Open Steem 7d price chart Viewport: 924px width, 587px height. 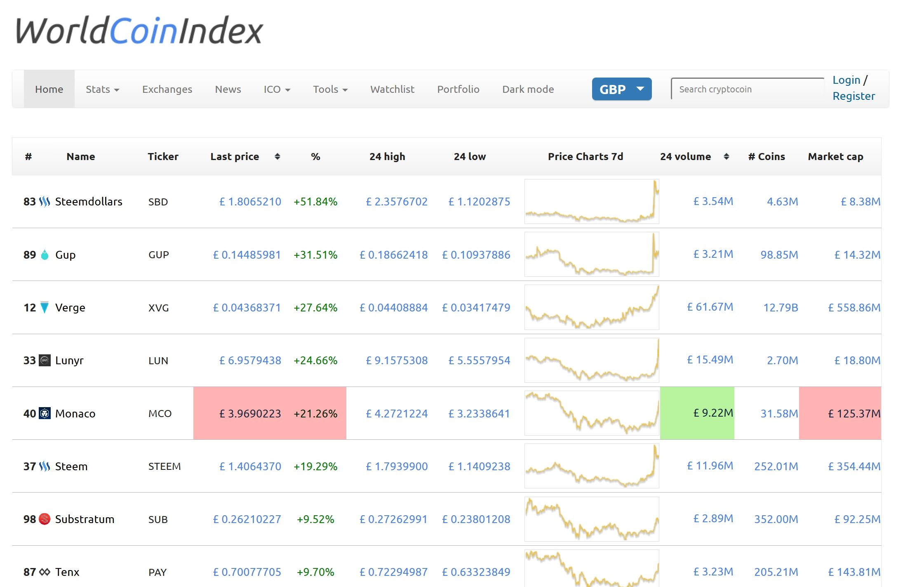pos(592,466)
